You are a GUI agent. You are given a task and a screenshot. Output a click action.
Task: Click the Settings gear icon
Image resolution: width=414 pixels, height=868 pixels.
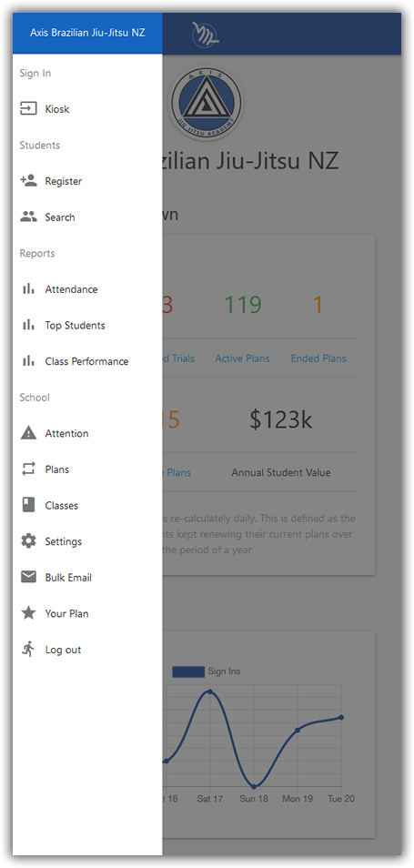pyautogui.click(x=28, y=540)
